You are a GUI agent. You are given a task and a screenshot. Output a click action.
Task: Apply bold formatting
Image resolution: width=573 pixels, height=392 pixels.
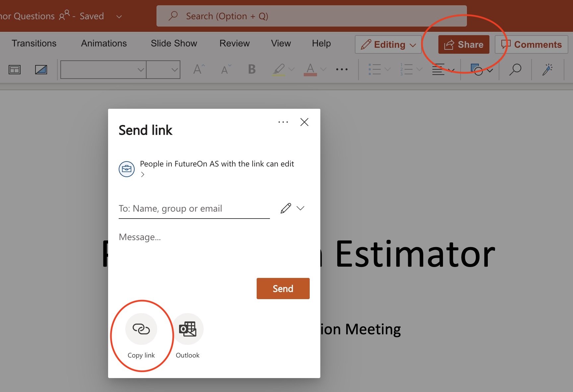(251, 69)
